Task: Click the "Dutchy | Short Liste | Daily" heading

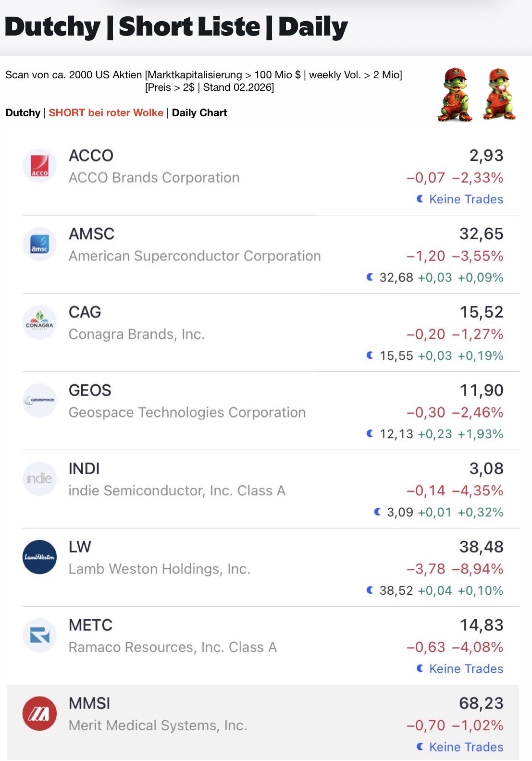Action: point(176,27)
